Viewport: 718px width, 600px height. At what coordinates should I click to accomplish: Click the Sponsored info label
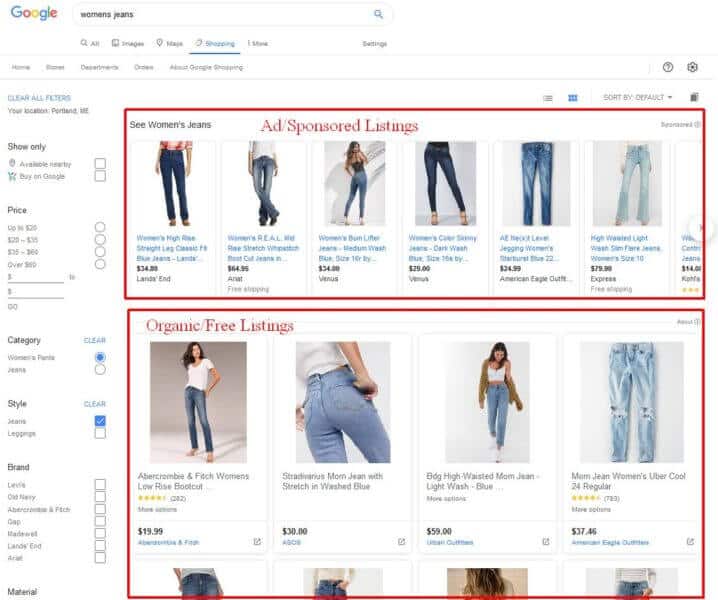pyautogui.click(x=680, y=124)
